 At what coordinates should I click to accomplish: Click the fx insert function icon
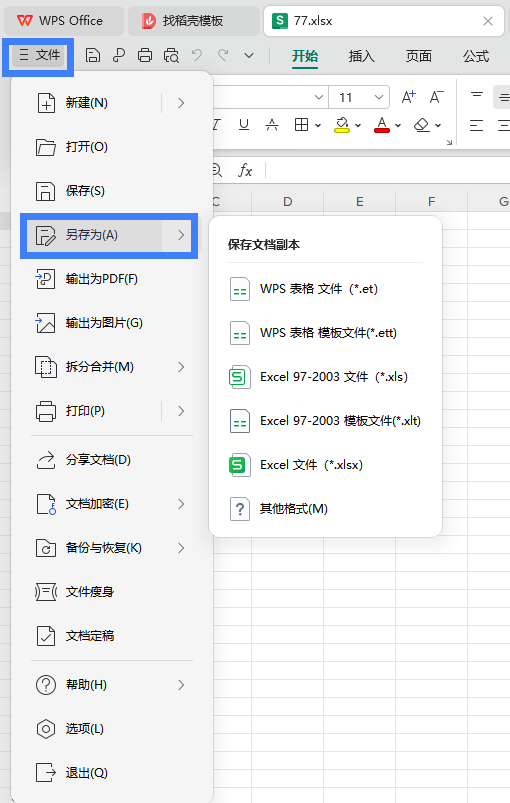coord(245,171)
